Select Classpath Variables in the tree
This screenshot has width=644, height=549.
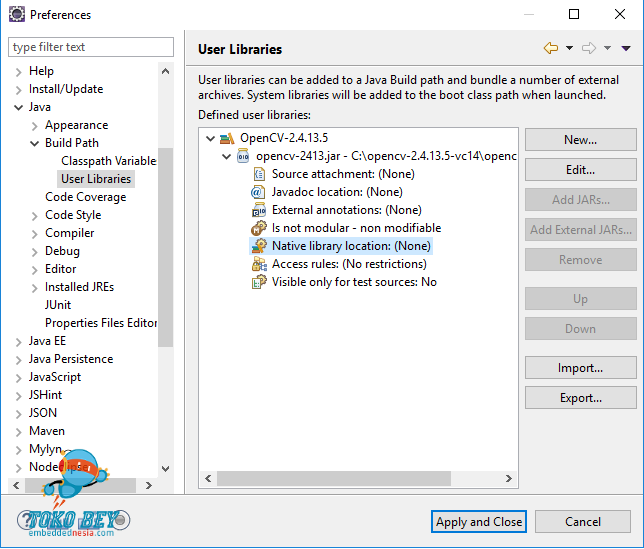pos(108,161)
